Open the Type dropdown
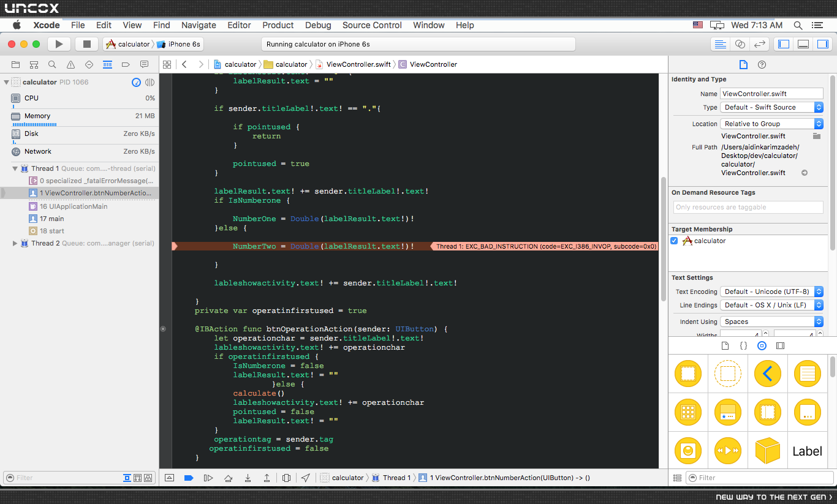 771,107
